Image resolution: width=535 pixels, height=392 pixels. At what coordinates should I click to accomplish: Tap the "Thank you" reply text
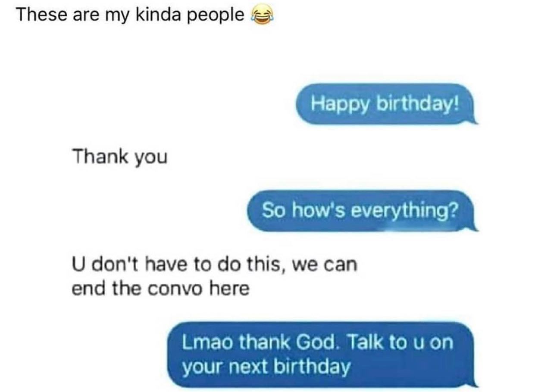(119, 157)
